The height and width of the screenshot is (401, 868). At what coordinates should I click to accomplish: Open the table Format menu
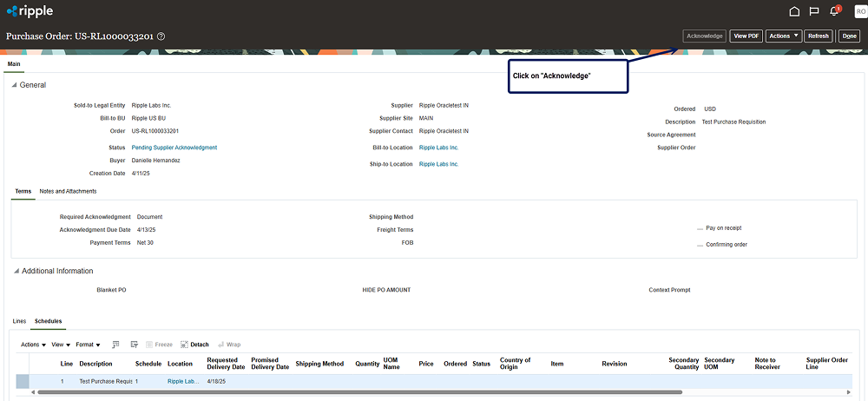tap(88, 345)
